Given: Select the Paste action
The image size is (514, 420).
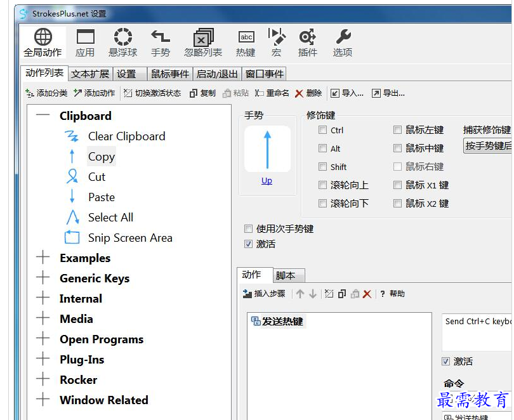Looking at the screenshot, I should pyautogui.click(x=102, y=197).
